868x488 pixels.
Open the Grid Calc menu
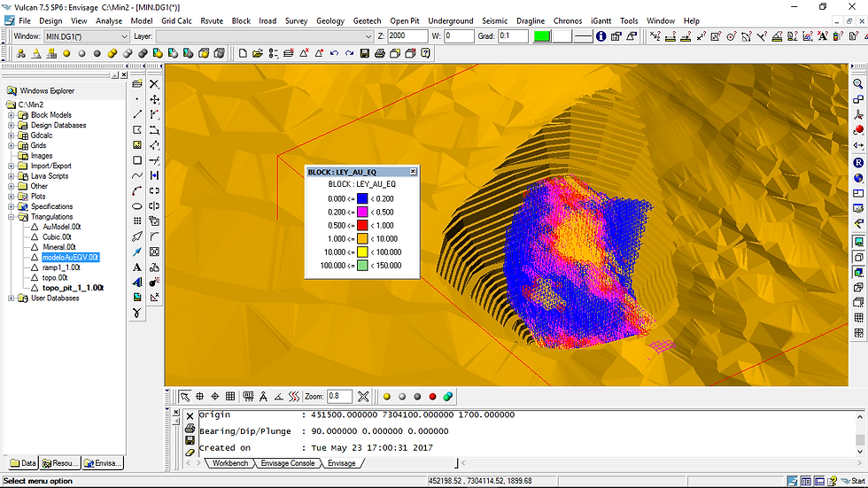tap(176, 21)
